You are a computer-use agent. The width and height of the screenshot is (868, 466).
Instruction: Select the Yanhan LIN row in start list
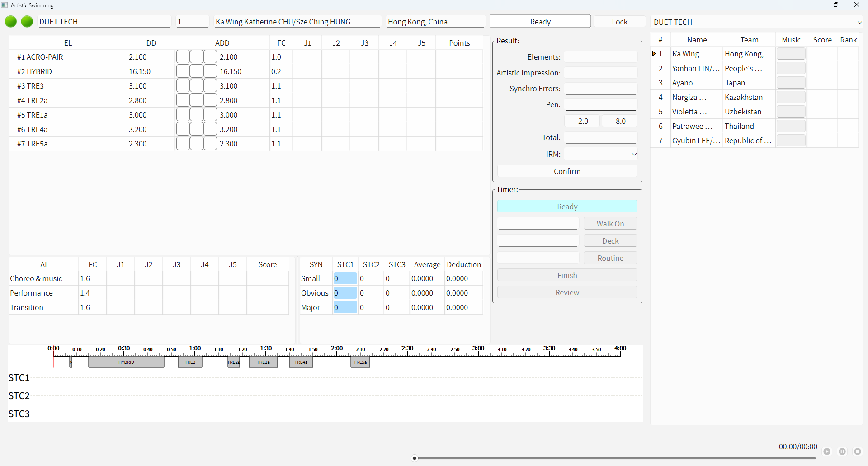tap(755, 68)
